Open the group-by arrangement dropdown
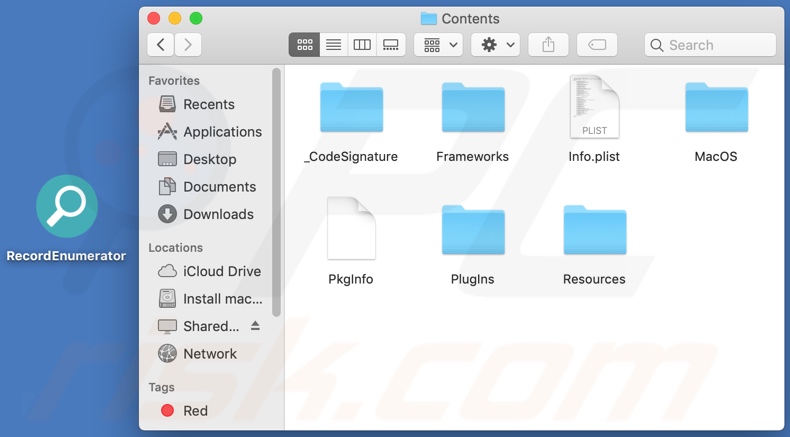The image size is (790, 437). point(438,45)
